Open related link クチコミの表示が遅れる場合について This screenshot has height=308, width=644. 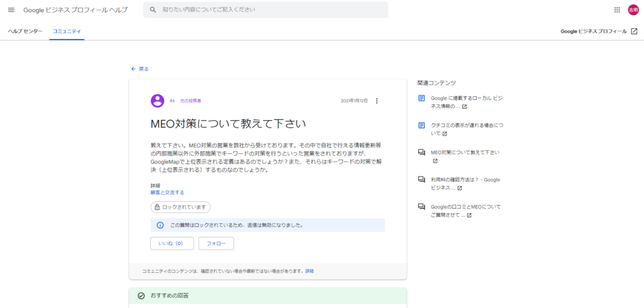pos(467,129)
